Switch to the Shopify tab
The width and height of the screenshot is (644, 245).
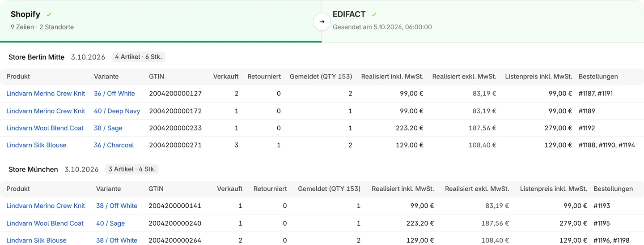tap(161, 21)
